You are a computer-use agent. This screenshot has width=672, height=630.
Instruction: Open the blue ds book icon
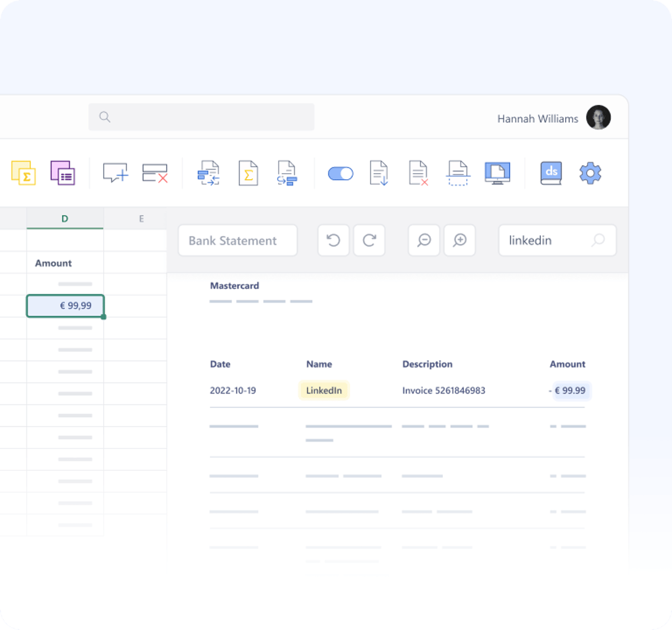point(551,173)
